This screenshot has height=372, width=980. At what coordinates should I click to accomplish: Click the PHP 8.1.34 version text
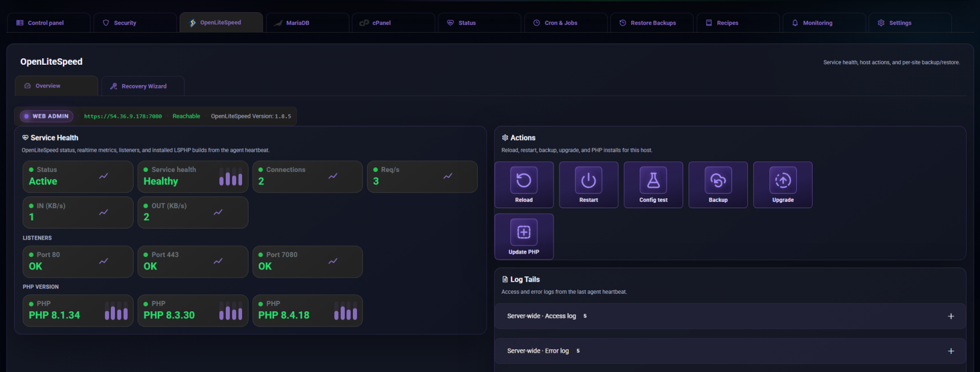(54, 315)
